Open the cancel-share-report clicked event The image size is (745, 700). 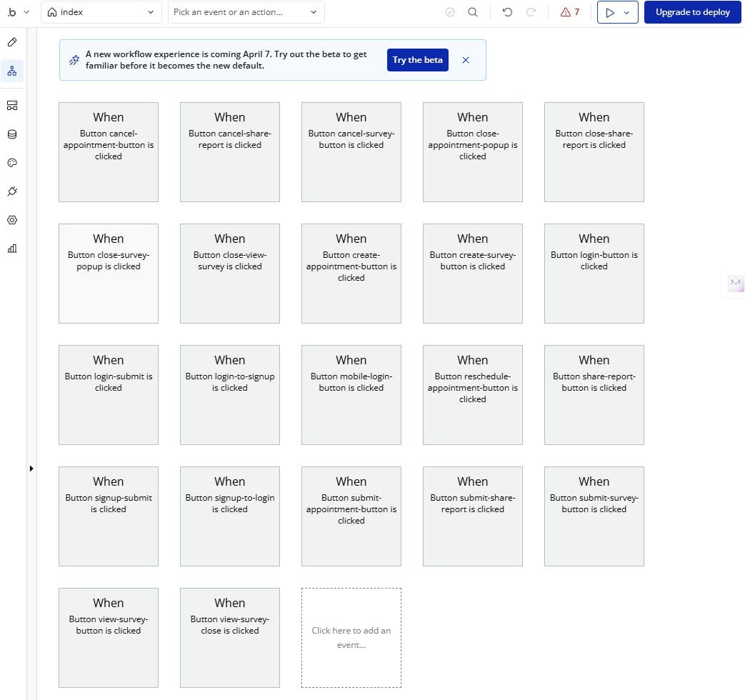230,152
